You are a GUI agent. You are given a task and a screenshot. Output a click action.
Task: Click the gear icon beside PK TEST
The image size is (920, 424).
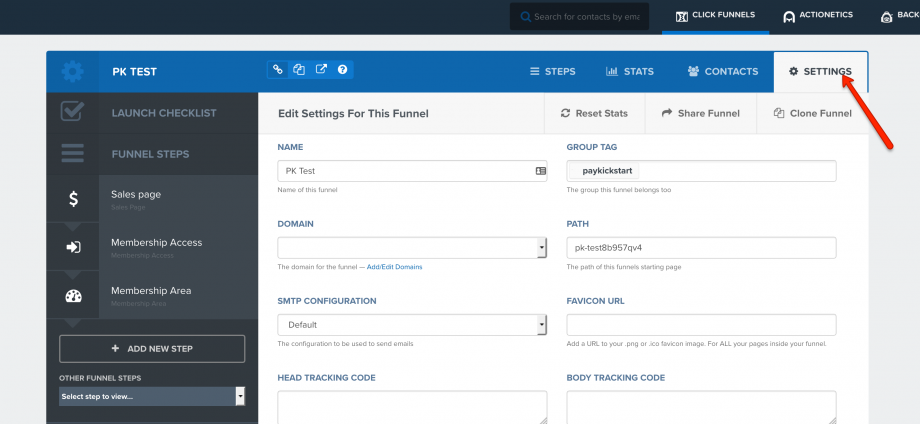73,72
